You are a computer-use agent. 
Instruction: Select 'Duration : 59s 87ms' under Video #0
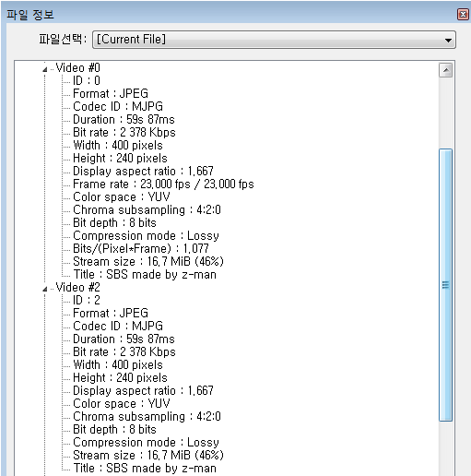(124, 119)
